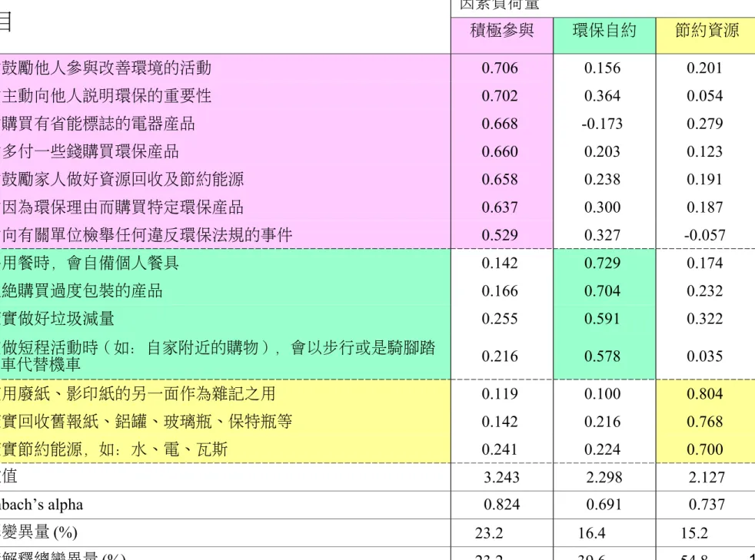
Task: Click the highlighted value 0.804
Action: tap(705, 394)
